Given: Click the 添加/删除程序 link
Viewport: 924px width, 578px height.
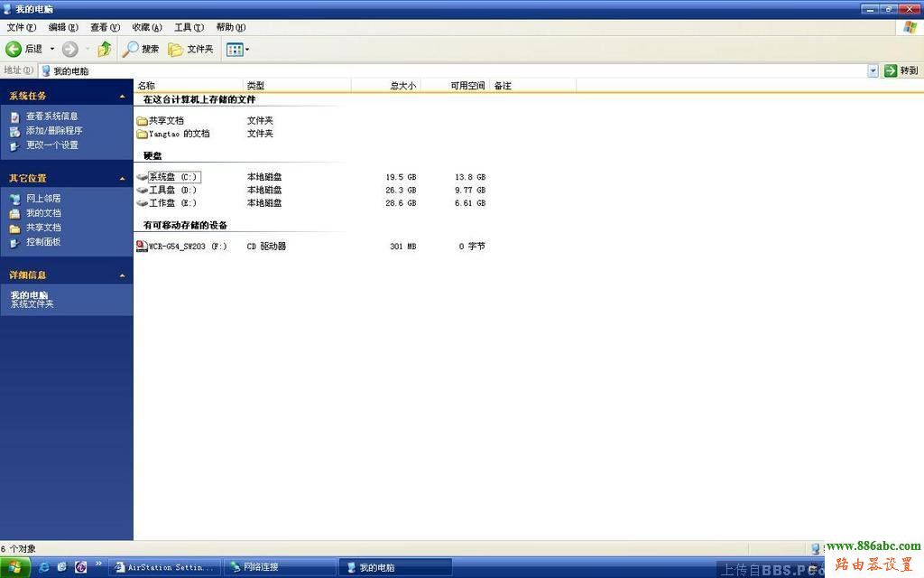Looking at the screenshot, I should coord(53,131).
